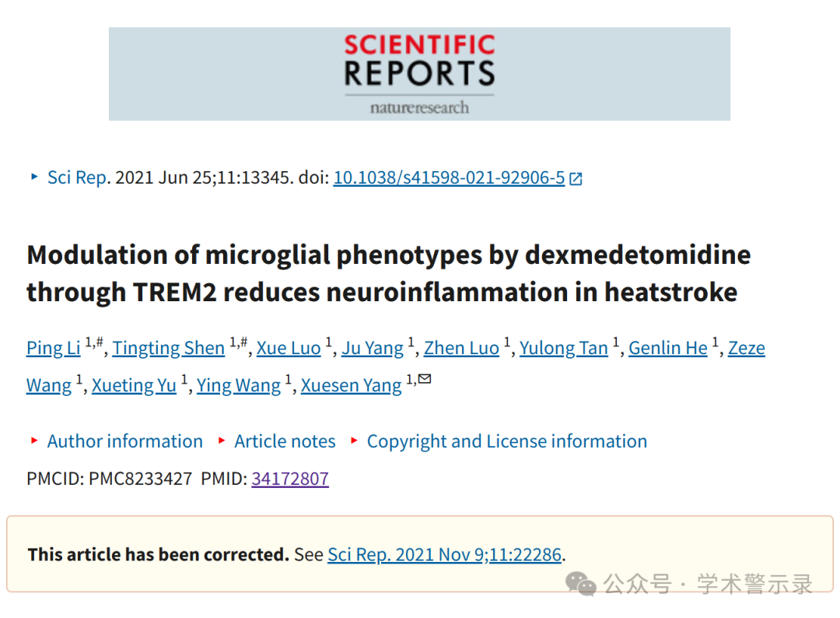Click the envelope icon after Xuesen Yang
Image resolution: width=840 pixels, height=618 pixels.
click(425, 379)
